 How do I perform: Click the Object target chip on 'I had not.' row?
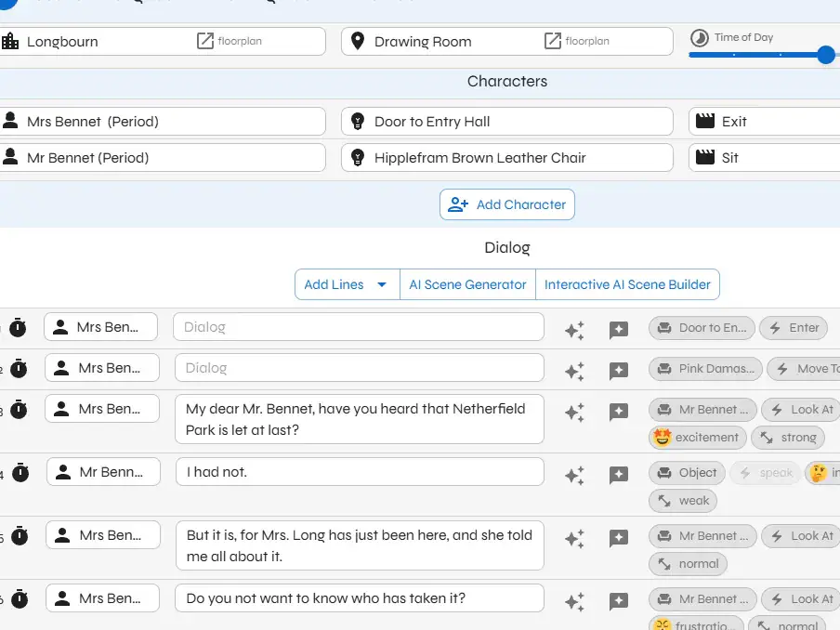(687, 472)
